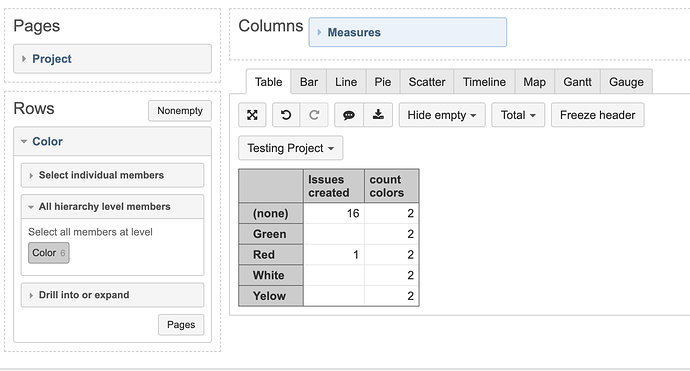The image size is (690, 371).
Task: Click the greyed redo arrow icon
Action: click(314, 115)
